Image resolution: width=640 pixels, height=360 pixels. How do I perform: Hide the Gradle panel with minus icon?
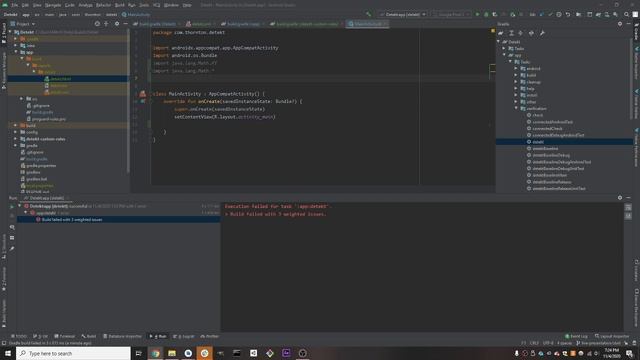click(628, 24)
